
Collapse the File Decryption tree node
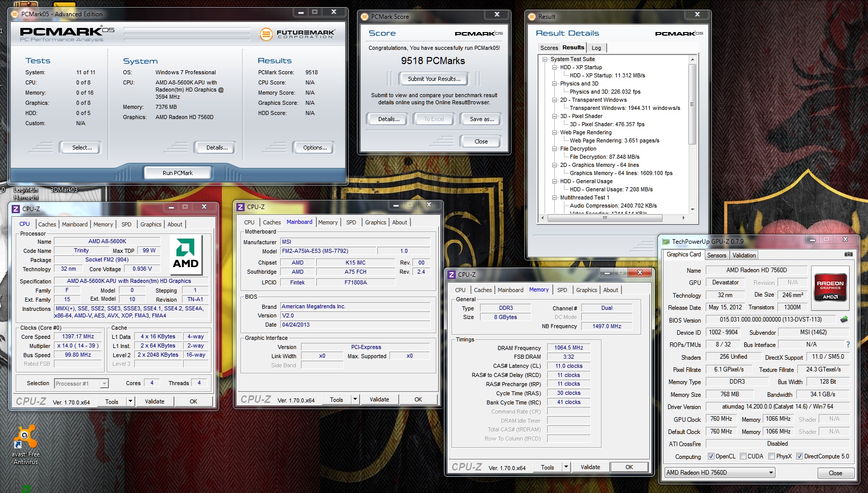tap(555, 149)
